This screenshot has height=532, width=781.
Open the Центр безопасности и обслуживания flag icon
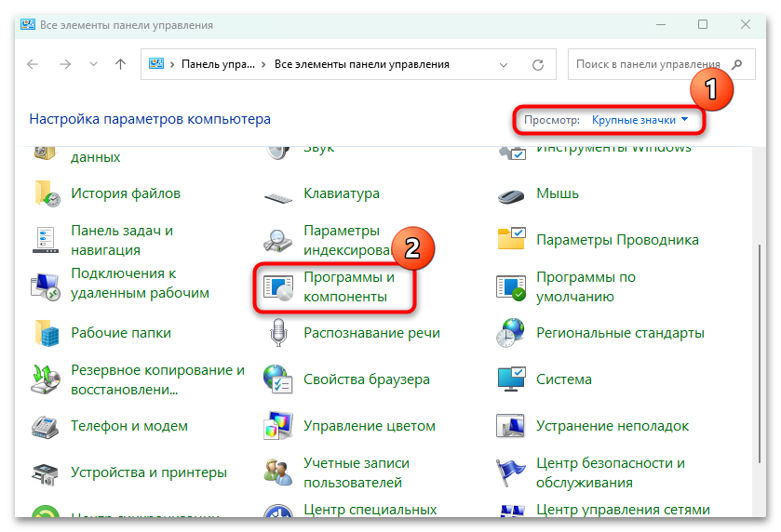510,472
